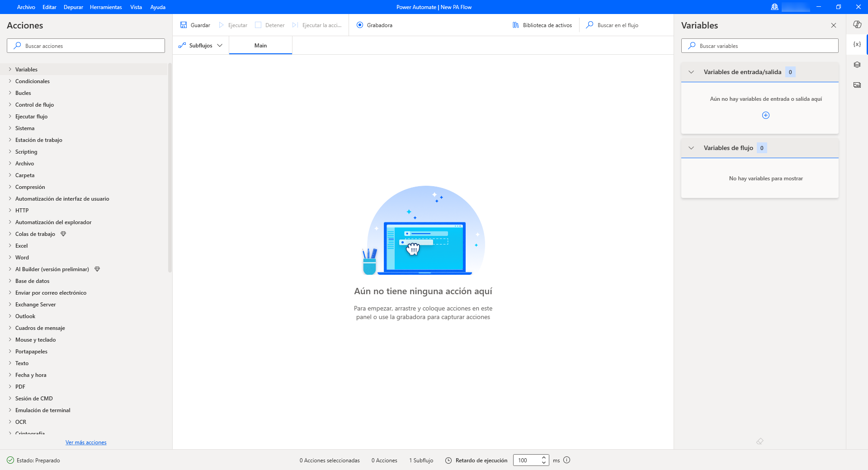
Task: Expand the Base de datos group
Action: click(10, 281)
